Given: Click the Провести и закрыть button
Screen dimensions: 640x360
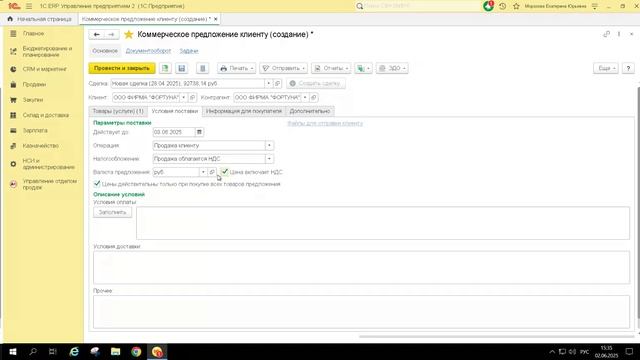Looking at the screenshot, I should [x=122, y=68].
